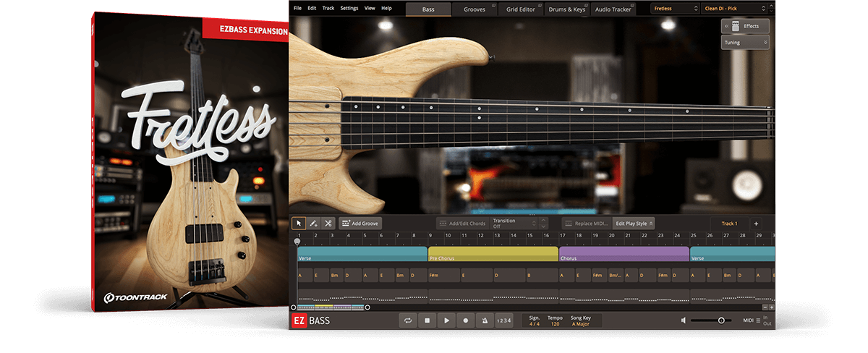Step Transition value down arrow
Screen dimensions: 868x353
544,227
